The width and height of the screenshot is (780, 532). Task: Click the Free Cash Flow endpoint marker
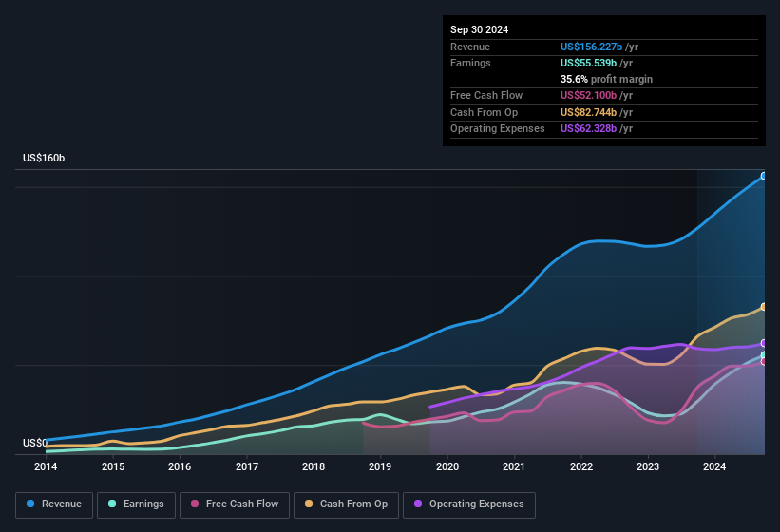point(764,361)
